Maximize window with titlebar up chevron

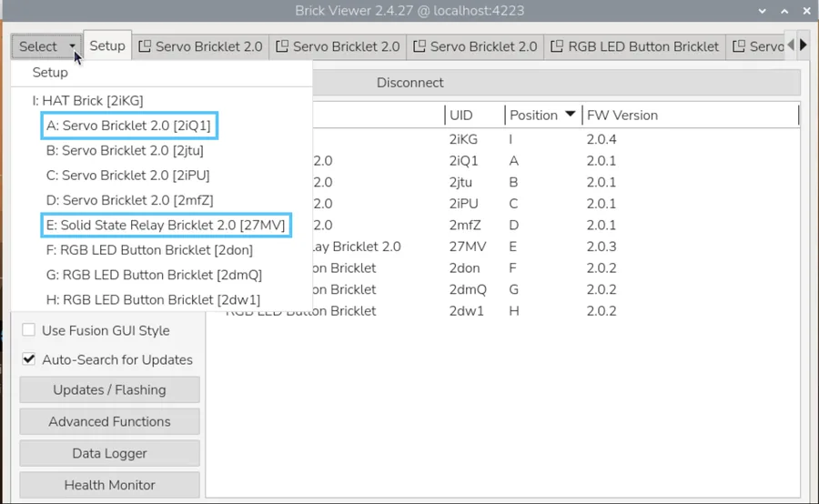[x=784, y=11]
